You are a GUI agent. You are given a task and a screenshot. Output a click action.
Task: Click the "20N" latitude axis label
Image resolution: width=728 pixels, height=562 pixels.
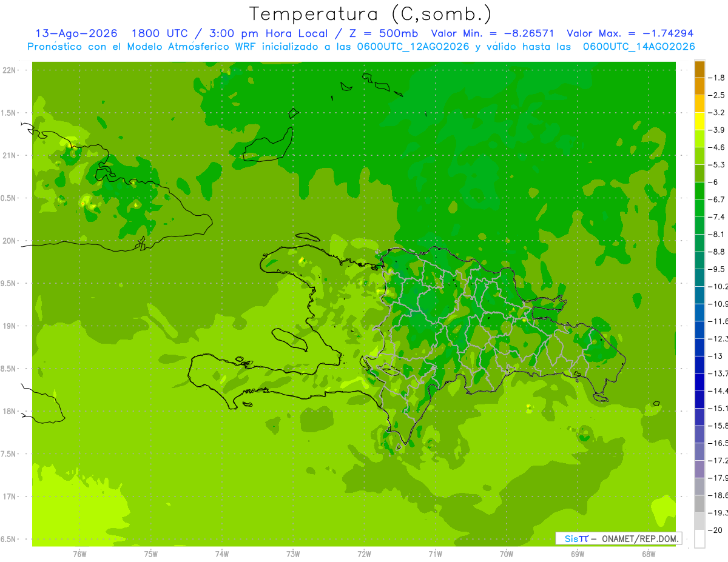pos(10,241)
